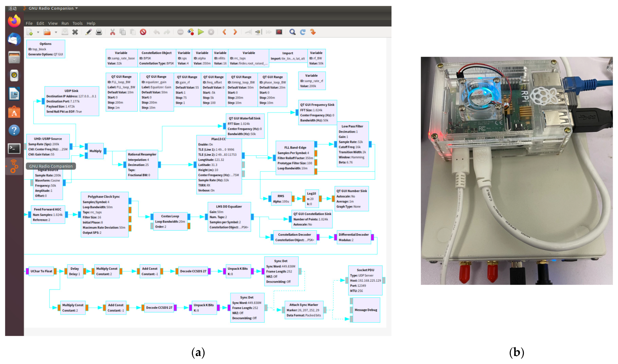Viewport: 618px width, 364px height.
Task: Expand the Open recent files dropdown arrow
Action: coord(56,32)
